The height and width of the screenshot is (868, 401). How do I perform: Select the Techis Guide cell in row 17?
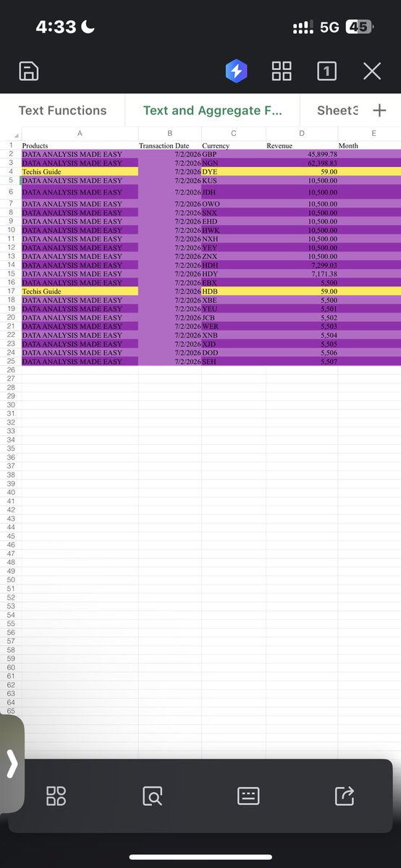80,291
